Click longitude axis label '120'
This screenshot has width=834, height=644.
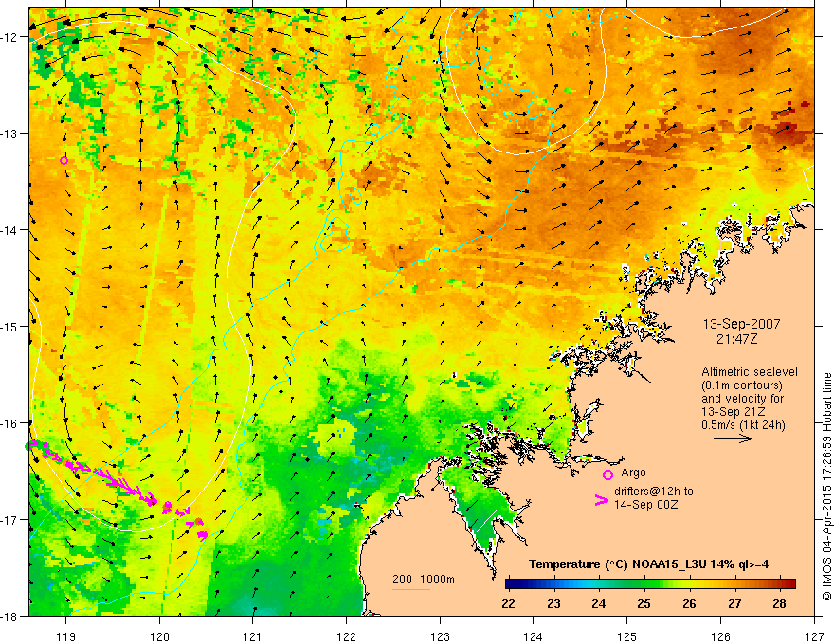pyautogui.click(x=159, y=636)
